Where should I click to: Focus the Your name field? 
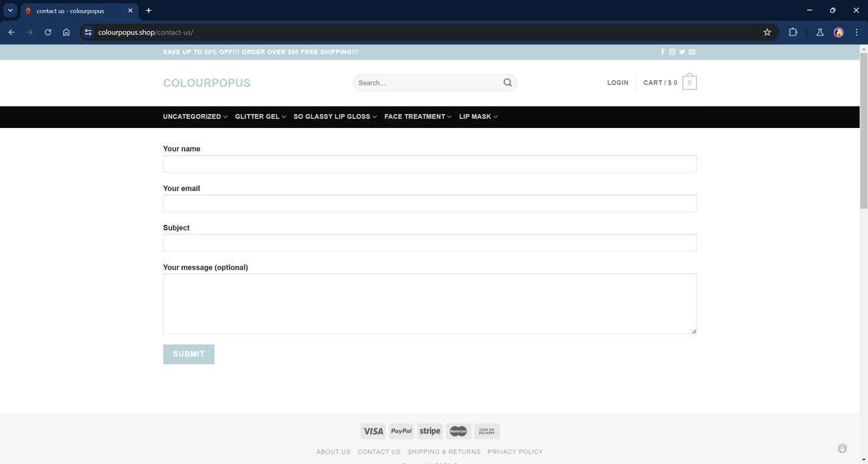tap(429, 164)
